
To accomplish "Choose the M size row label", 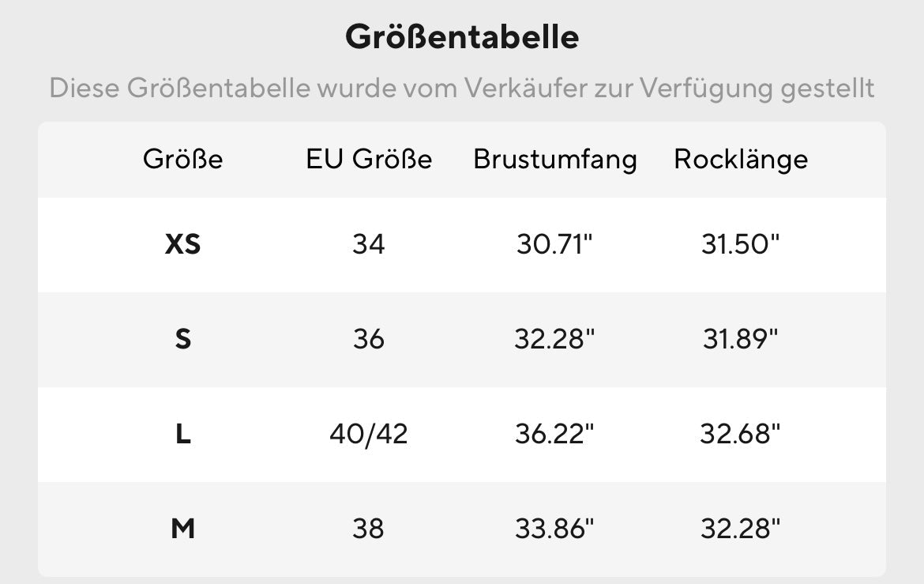I will pyautogui.click(x=183, y=529).
